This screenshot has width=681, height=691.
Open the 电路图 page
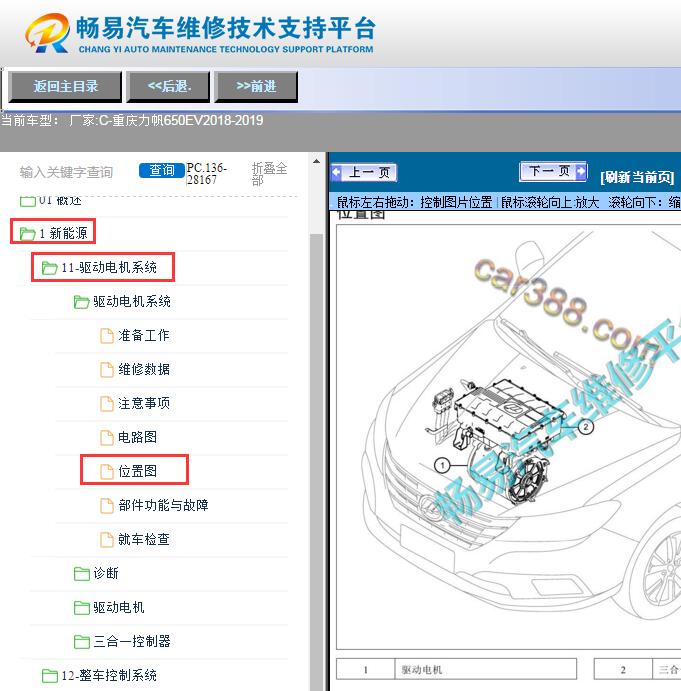point(137,437)
